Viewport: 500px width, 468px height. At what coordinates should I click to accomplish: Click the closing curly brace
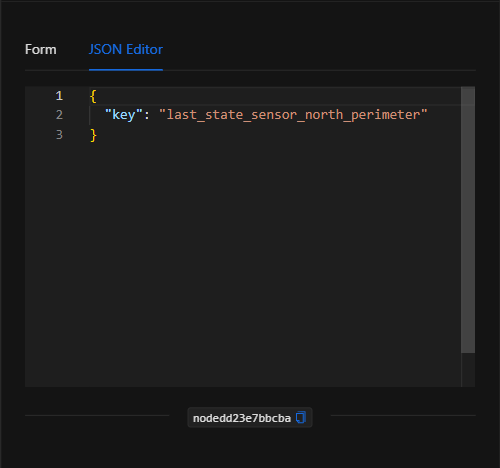[x=93, y=135]
